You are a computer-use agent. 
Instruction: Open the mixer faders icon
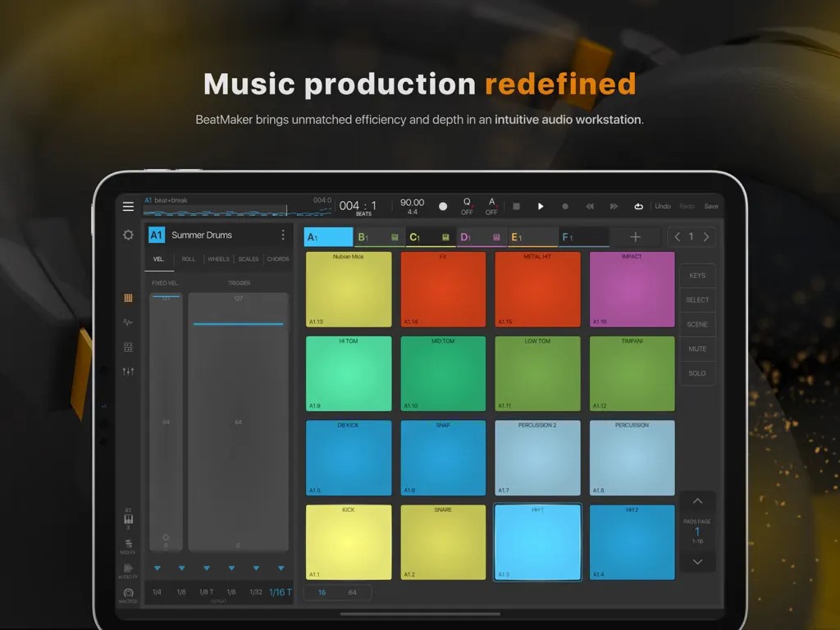128,372
